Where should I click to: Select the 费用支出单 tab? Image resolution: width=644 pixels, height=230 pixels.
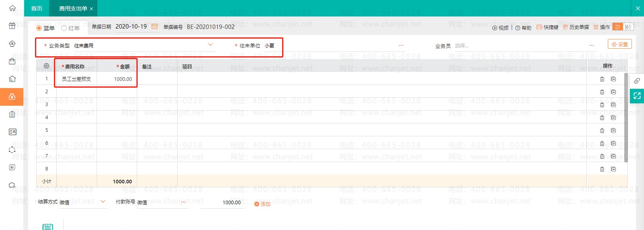[73, 8]
